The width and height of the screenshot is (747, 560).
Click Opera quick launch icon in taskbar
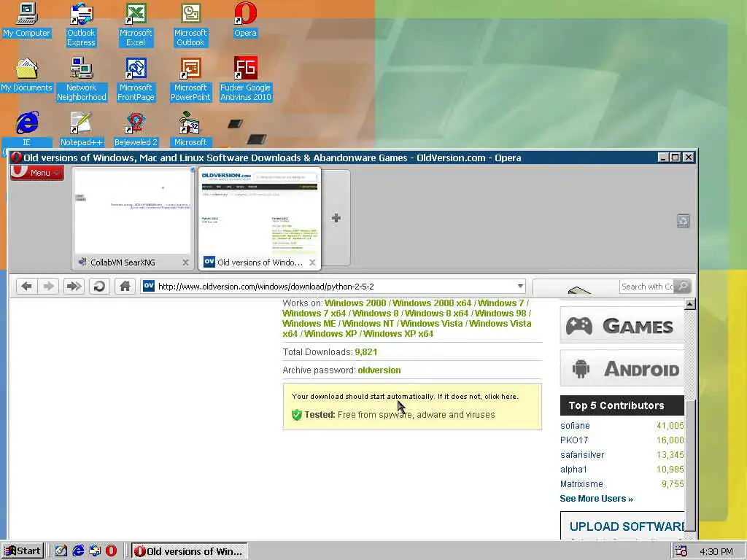coord(111,551)
